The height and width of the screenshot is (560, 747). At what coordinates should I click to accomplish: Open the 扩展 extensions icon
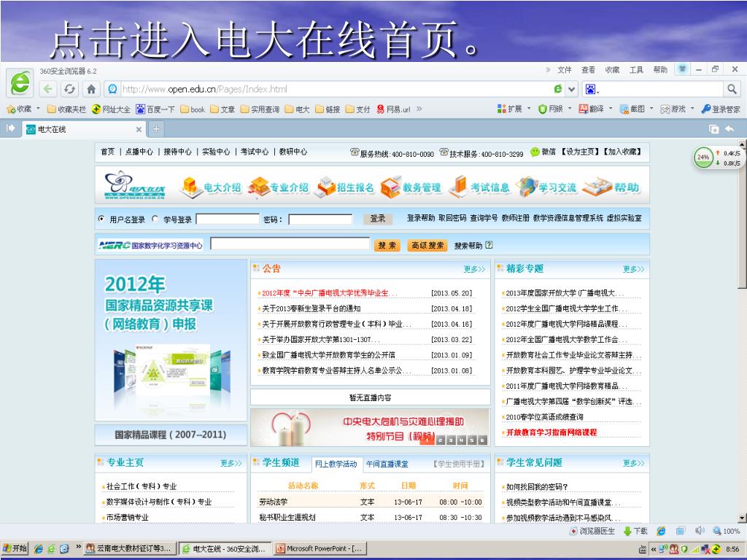coord(502,109)
